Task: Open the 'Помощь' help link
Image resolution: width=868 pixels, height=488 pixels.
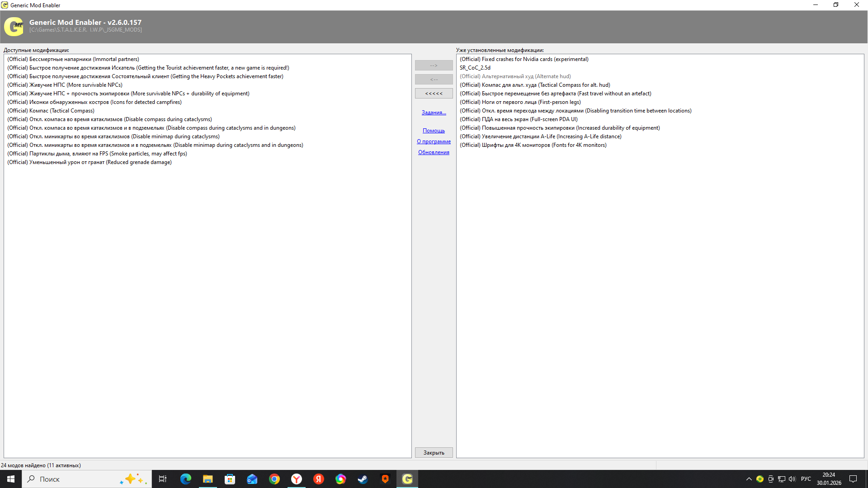Action: (x=434, y=131)
